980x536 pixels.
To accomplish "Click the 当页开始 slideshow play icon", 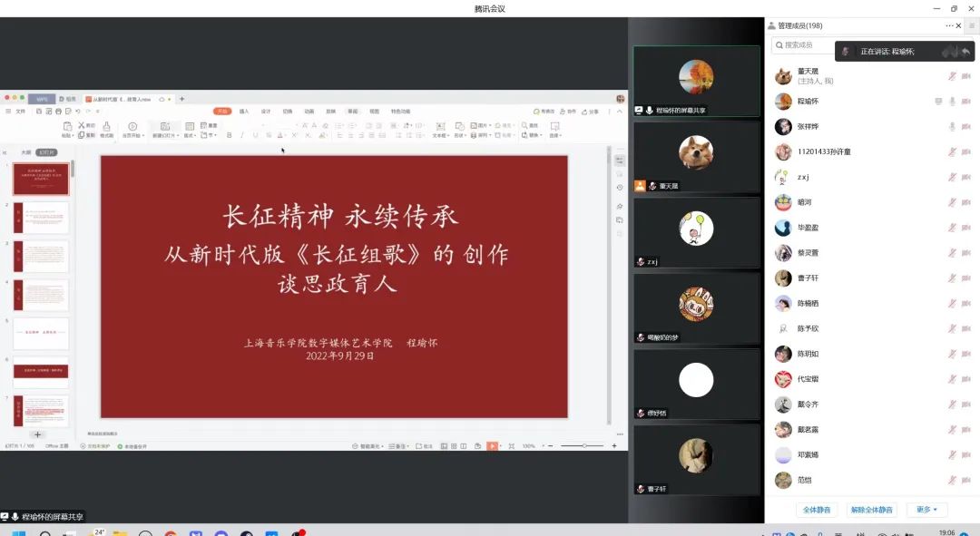I will [132, 127].
